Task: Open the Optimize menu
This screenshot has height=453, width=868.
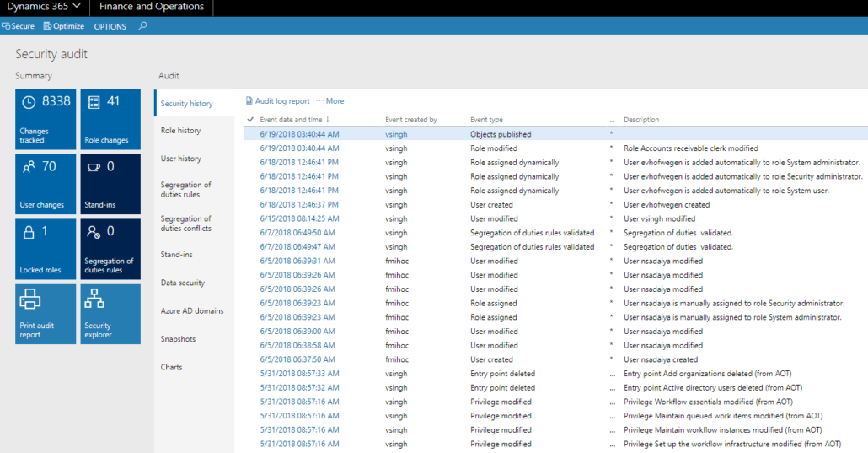Action: pyautogui.click(x=64, y=26)
